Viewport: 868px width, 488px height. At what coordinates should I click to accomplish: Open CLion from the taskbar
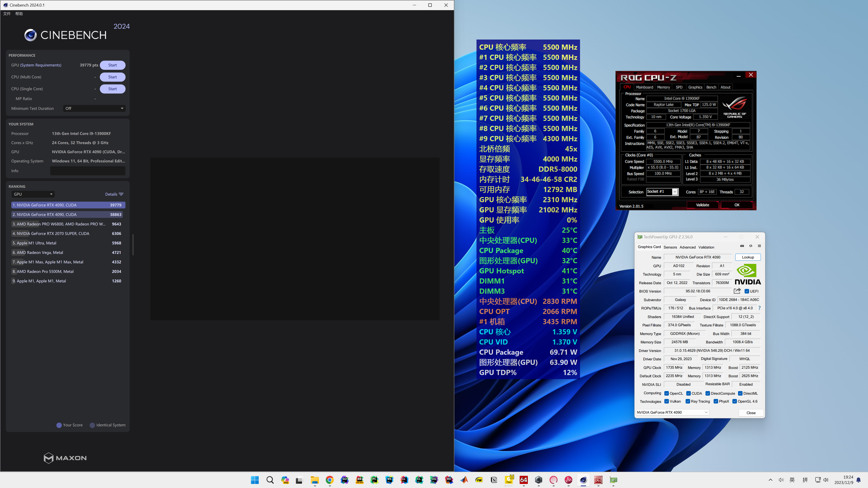tap(419, 480)
